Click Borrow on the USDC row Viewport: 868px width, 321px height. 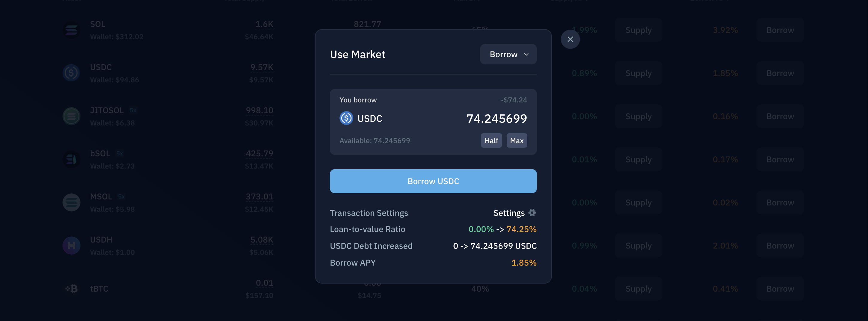[x=780, y=73]
